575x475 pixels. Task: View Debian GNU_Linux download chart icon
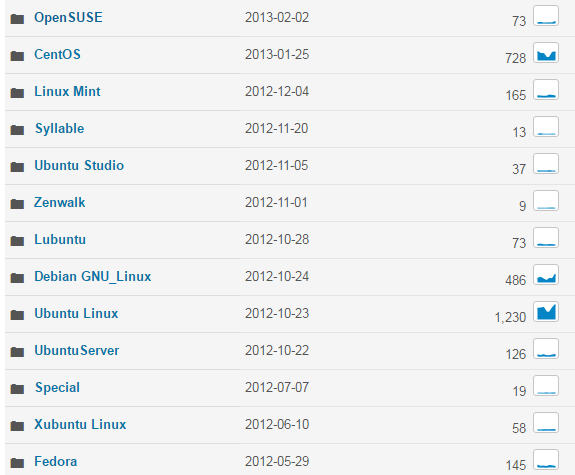[x=546, y=275]
